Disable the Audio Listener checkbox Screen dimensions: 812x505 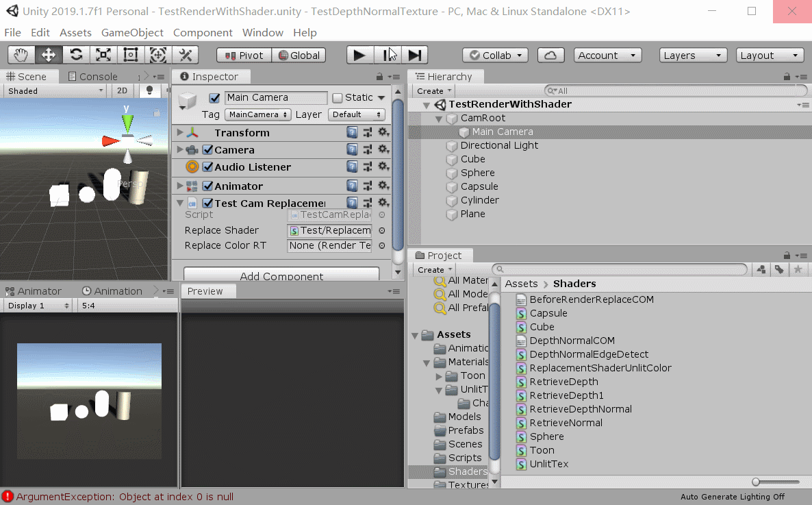point(207,167)
